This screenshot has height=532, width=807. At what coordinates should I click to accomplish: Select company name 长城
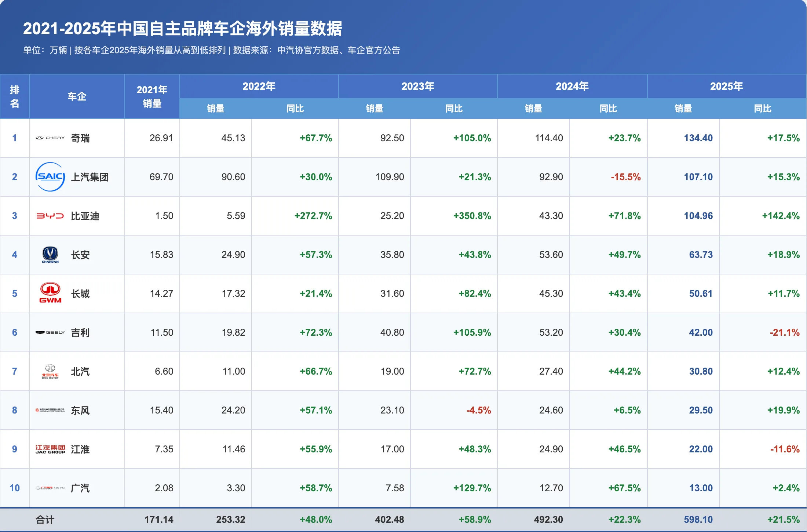[80, 294]
